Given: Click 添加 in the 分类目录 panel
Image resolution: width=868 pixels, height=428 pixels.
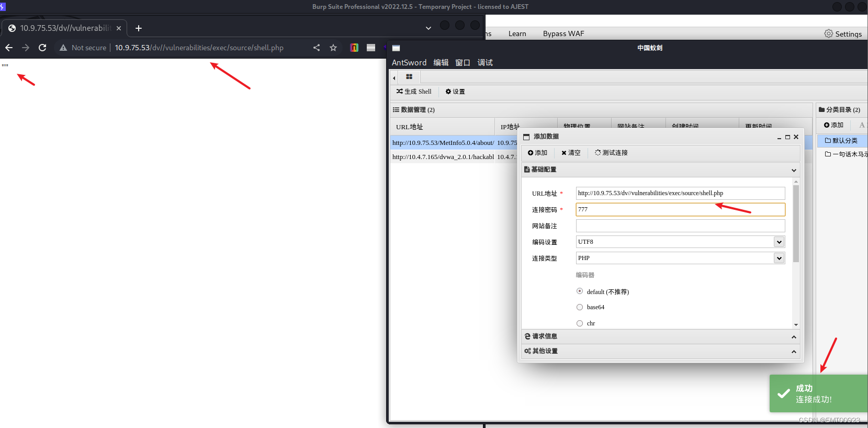Looking at the screenshot, I should click(x=833, y=125).
